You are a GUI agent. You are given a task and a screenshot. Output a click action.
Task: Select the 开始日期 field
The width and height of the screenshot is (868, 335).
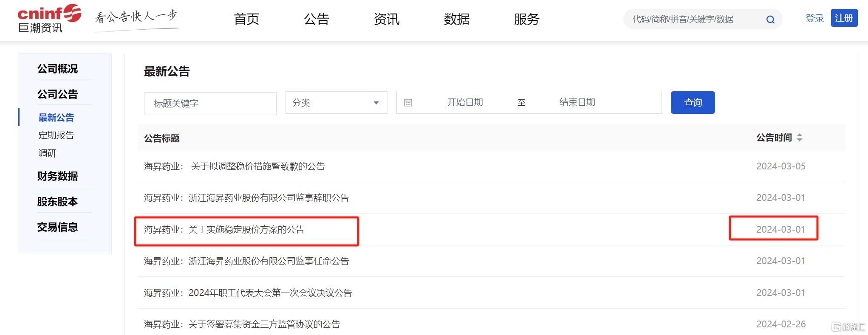465,102
